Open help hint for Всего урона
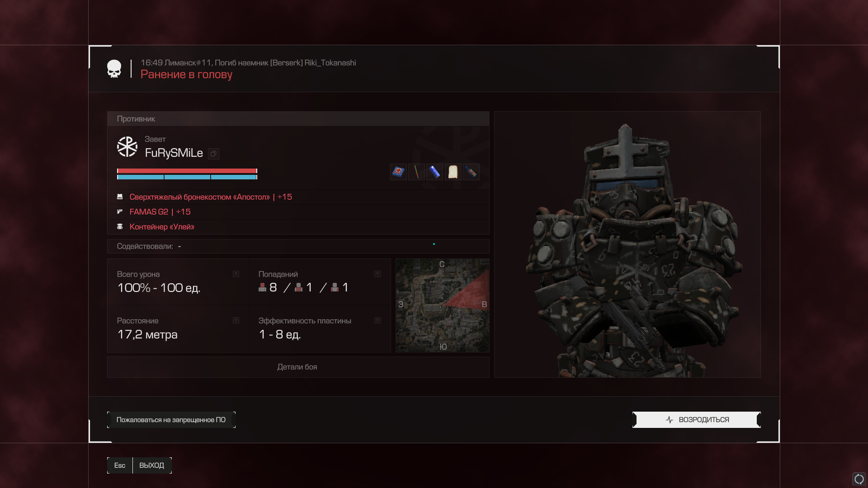The height and width of the screenshot is (488, 868). click(x=236, y=274)
